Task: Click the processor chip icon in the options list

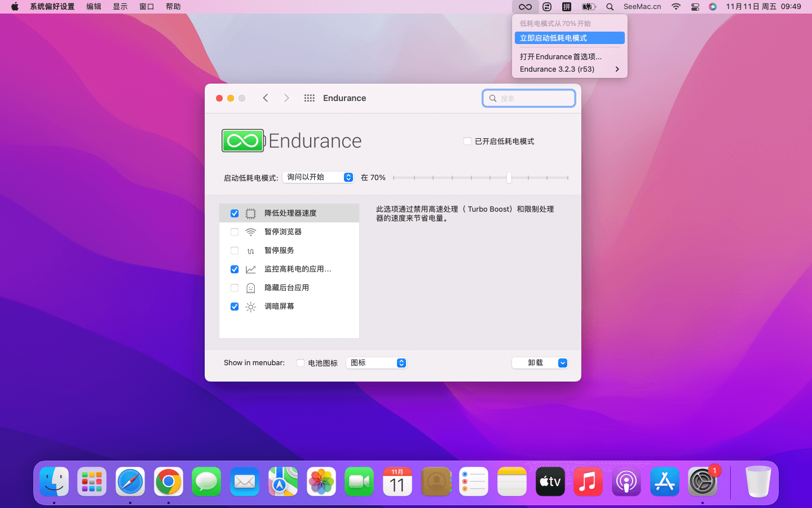Action: pos(251,213)
